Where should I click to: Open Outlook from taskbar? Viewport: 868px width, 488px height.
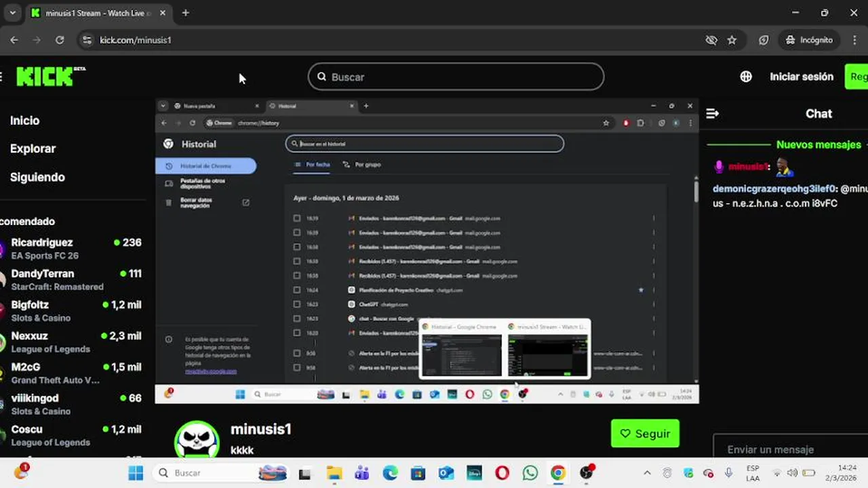[x=446, y=473]
